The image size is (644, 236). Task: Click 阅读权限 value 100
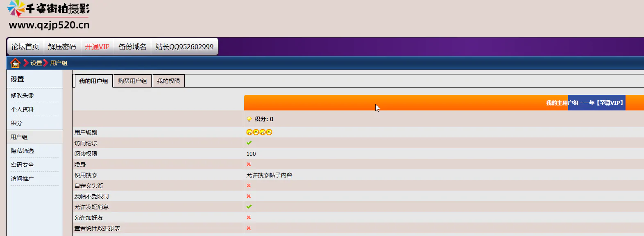pos(251,154)
